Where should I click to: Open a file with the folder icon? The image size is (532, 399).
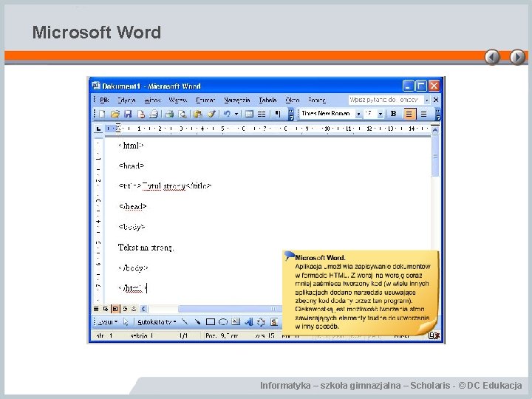(x=115, y=114)
